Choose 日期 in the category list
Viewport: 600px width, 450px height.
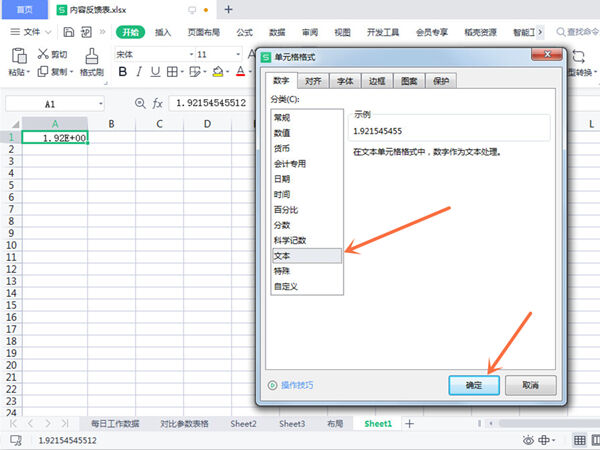pos(307,179)
